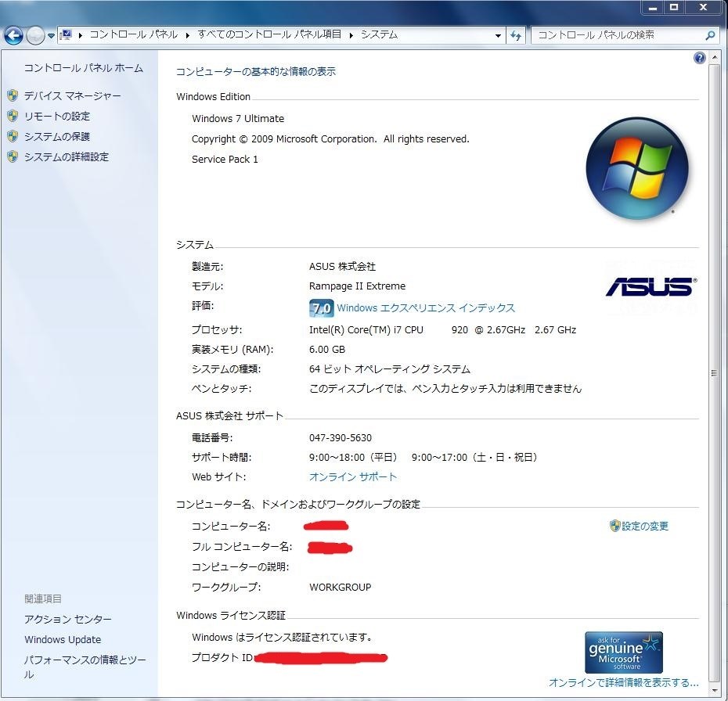Image resolution: width=728 pixels, height=701 pixels.
Task: Open Windows Update related link
Action: coord(63,640)
